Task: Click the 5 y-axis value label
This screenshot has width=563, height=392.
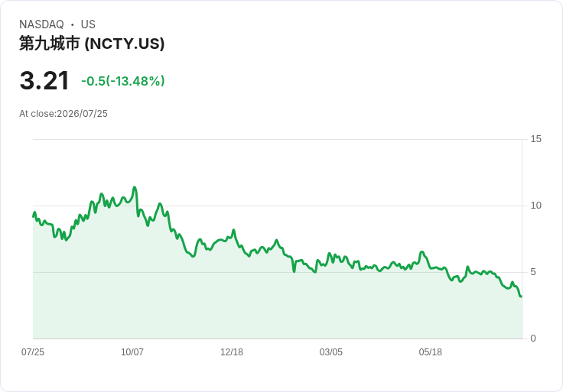Action: [x=533, y=272]
